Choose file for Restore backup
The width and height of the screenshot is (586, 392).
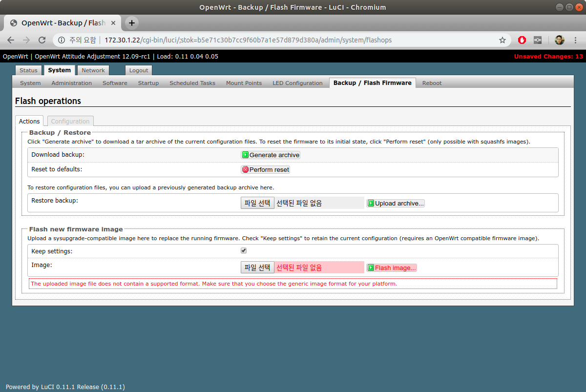pyautogui.click(x=257, y=203)
